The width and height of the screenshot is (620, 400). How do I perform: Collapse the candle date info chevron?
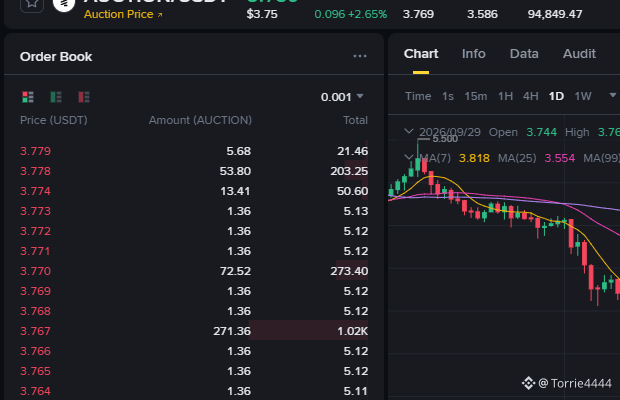[409, 131]
